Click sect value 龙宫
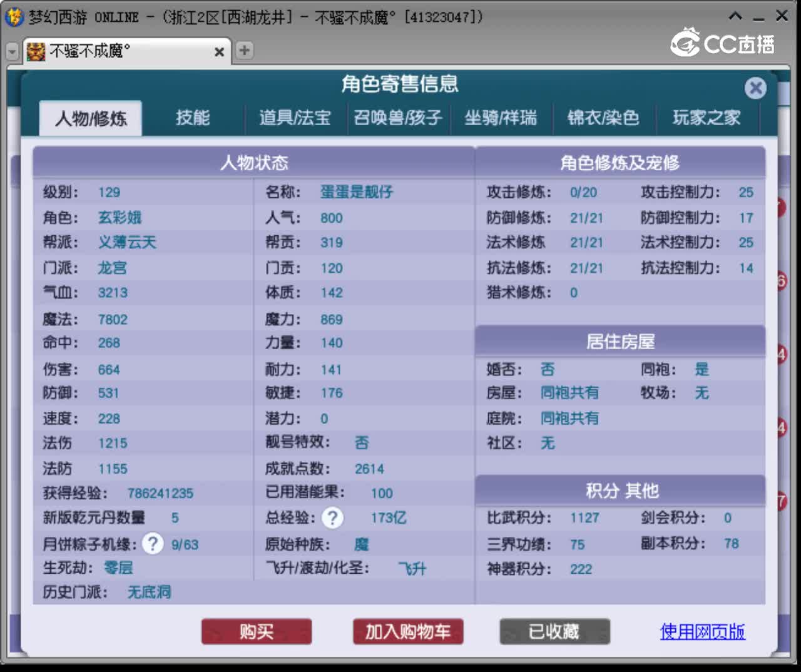This screenshot has width=801, height=672. coord(112,268)
